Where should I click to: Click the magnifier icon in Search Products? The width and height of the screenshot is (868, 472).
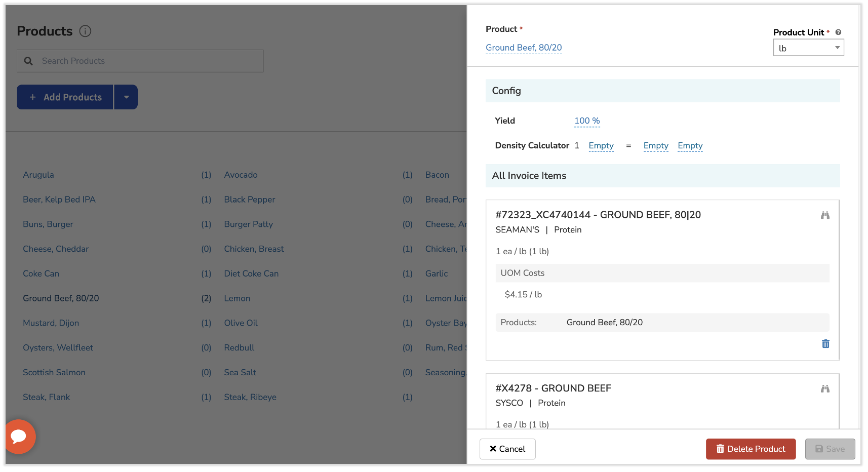tap(28, 61)
